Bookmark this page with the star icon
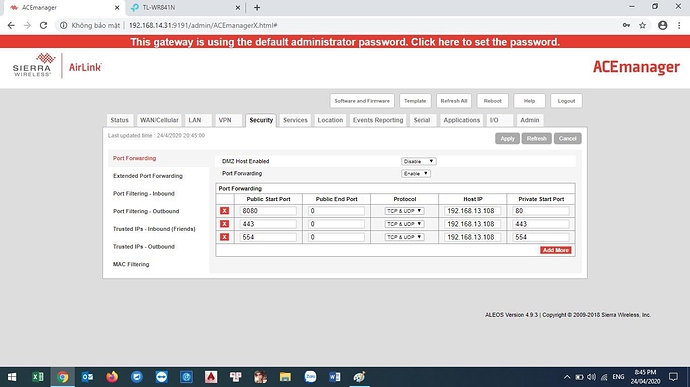The width and height of the screenshot is (690, 387). [x=642, y=26]
